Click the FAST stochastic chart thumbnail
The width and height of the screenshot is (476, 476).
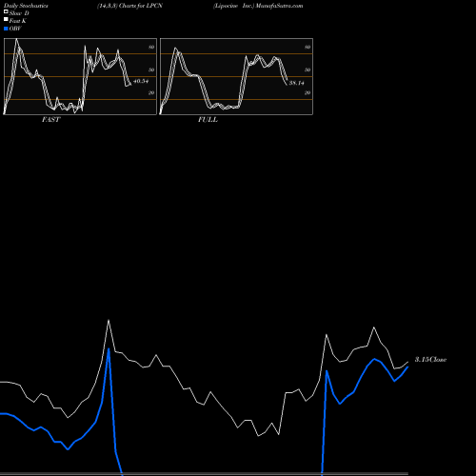click(80, 76)
